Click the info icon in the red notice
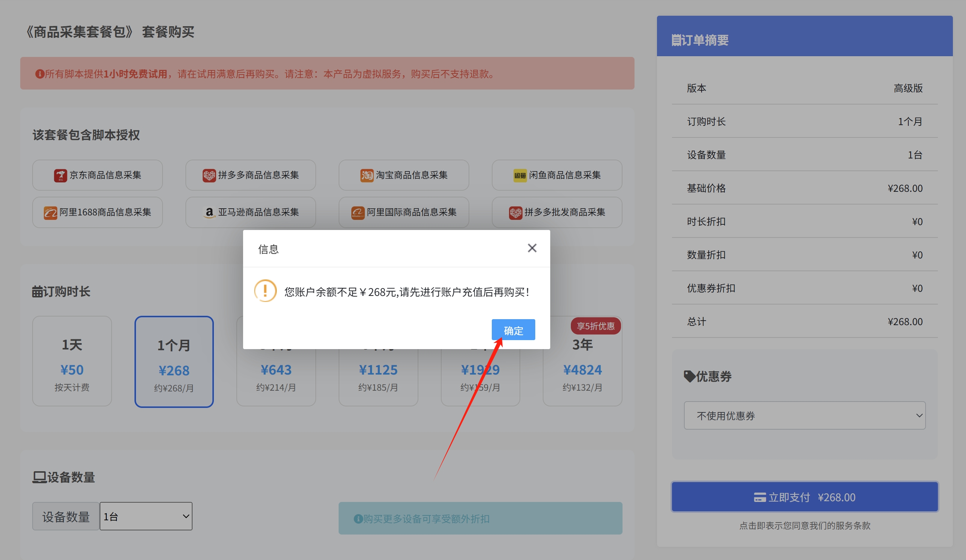Screen dimensions: 966x560 tap(39, 73)
